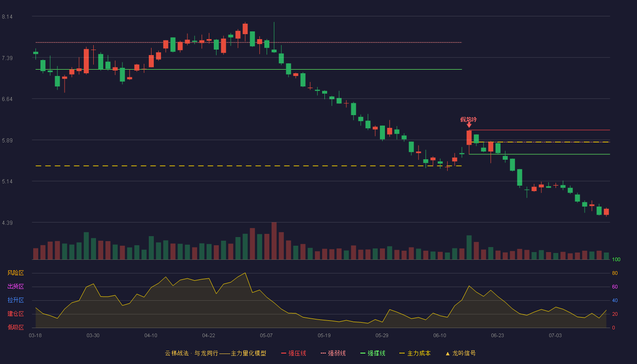The width and height of the screenshot is (637, 364).
Task: Click the red 20 indicator scale value
Action: [615, 314]
